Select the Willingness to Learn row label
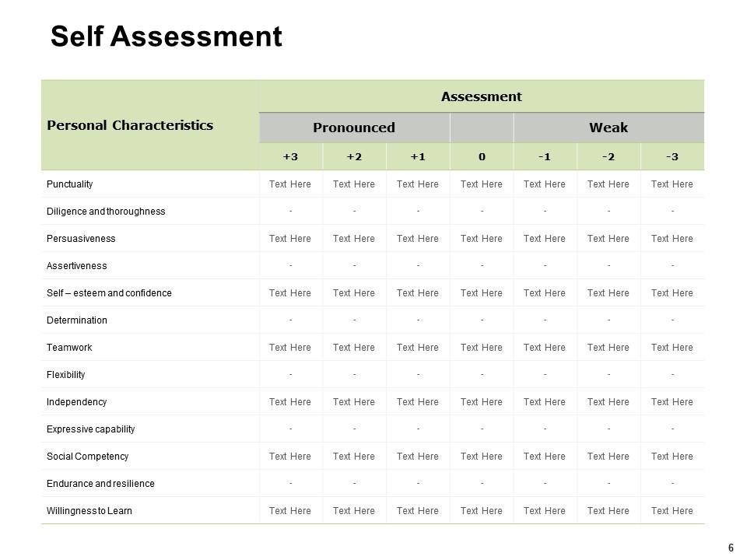 [89, 511]
